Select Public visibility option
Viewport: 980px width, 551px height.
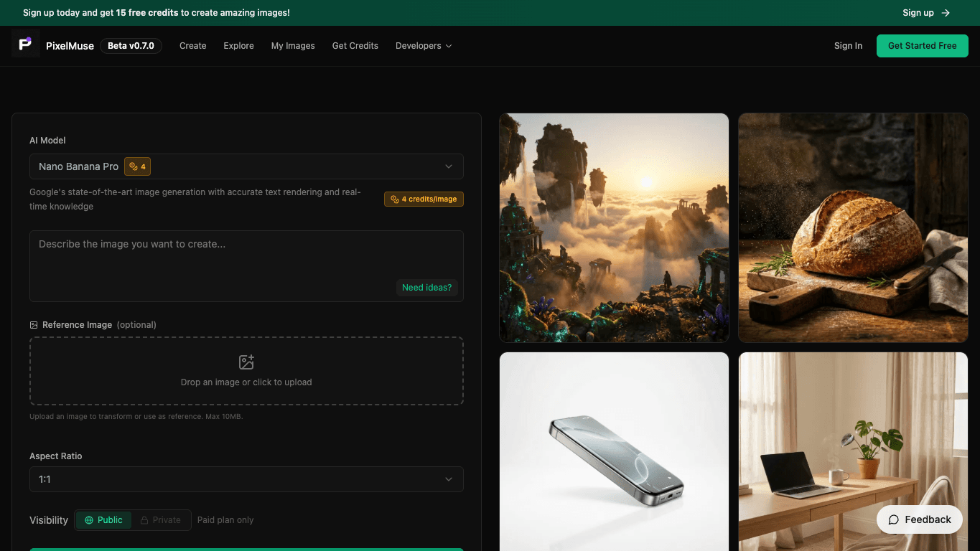[x=103, y=520]
